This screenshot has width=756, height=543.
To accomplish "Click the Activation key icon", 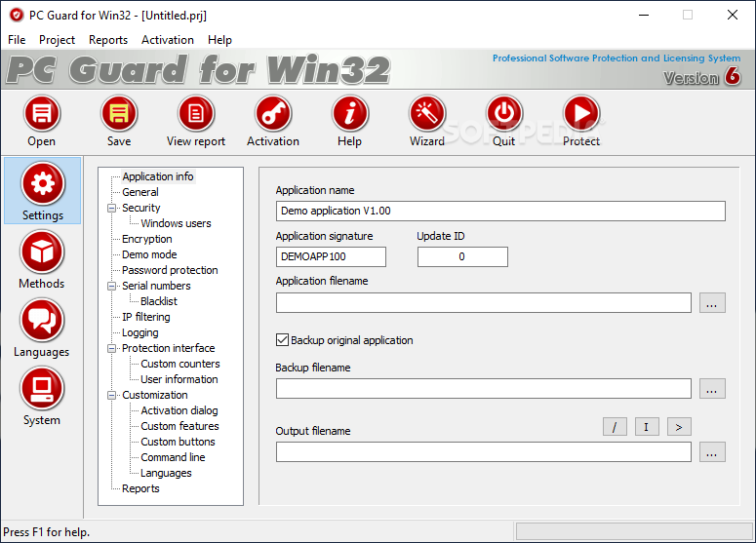I will click(x=273, y=114).
